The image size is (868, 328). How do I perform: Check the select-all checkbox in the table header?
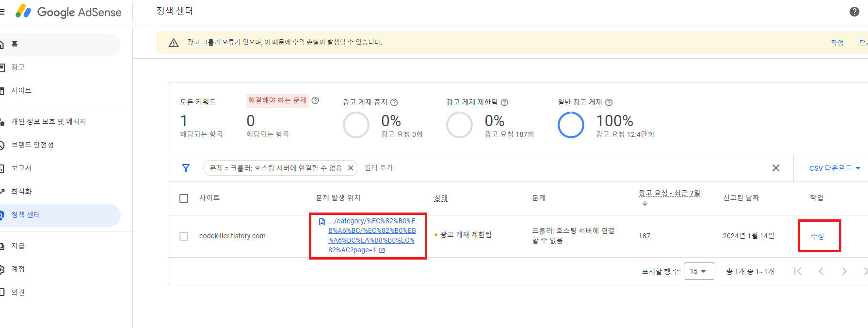click(184, 198)
